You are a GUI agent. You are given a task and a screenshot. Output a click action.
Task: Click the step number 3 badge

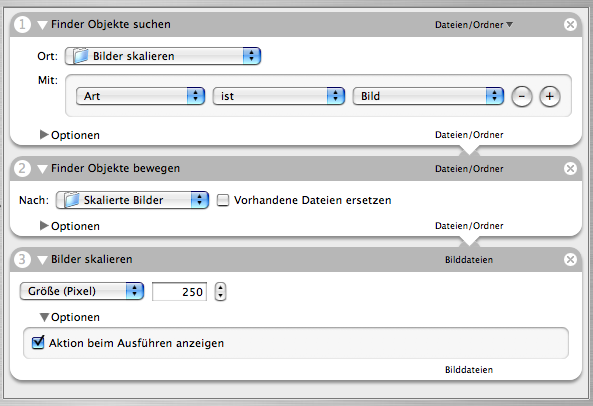(x=22, y=260)
